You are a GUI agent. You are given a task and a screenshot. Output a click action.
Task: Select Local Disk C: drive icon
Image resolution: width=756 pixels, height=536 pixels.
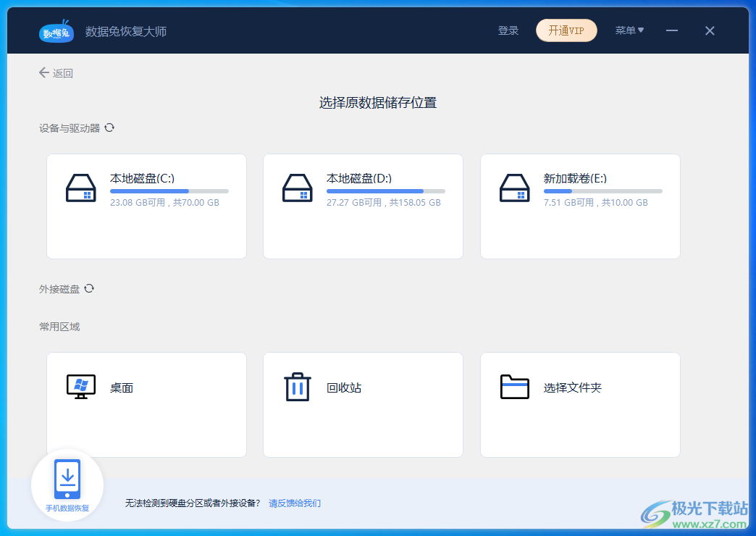click(x=80, y=189)
